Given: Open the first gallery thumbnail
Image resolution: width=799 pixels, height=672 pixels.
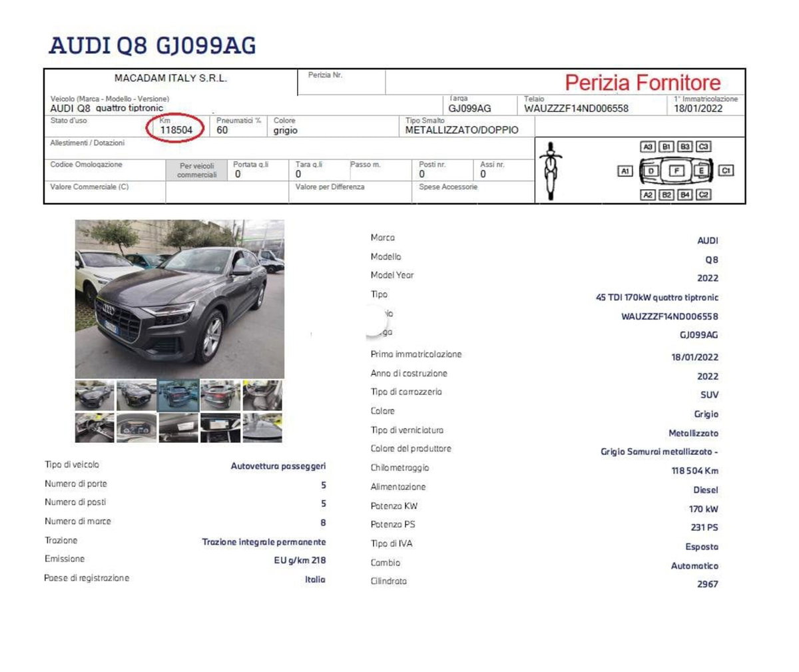Looking at the screenshot, I should 95,396.
